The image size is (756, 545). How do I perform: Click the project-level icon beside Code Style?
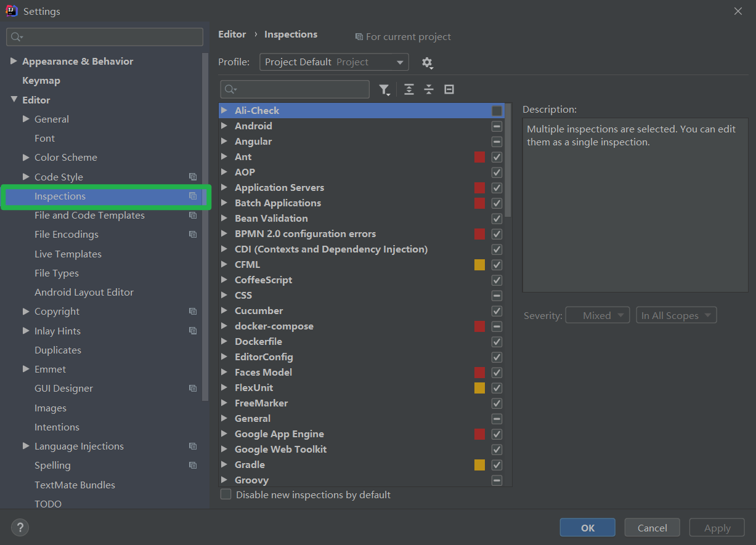pyautogui.click(x=193, y=177)
